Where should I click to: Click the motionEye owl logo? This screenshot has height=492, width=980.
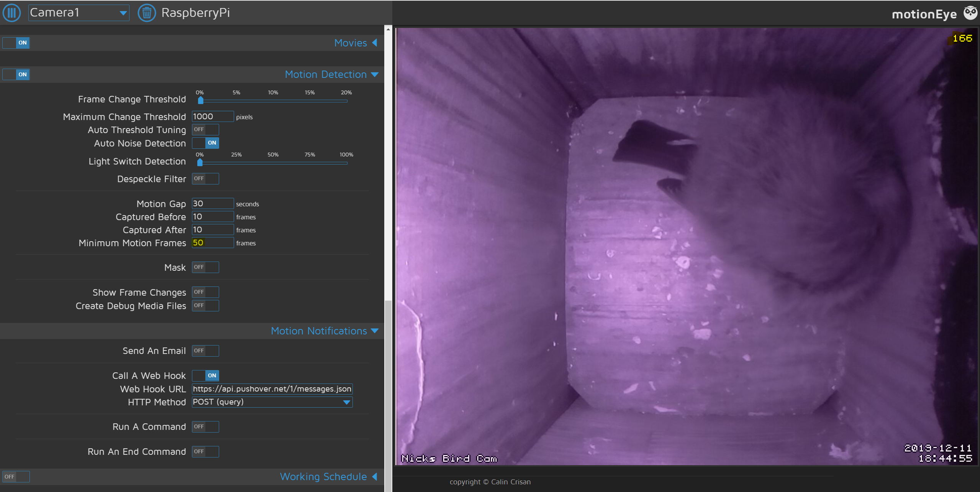coord(970,13)
